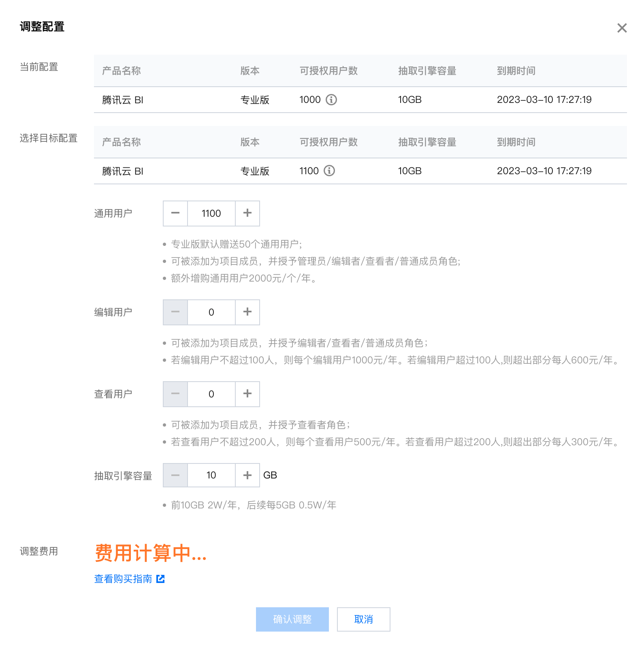Click the 调整配置 dialog title
The height and width of the screenshot is (649, 644).
click(x=42, y=27)
